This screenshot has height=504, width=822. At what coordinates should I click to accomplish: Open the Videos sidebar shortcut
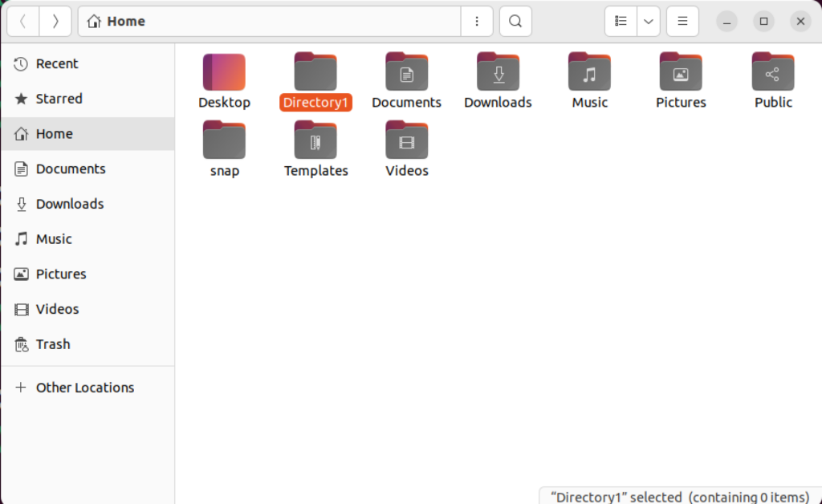57,309
